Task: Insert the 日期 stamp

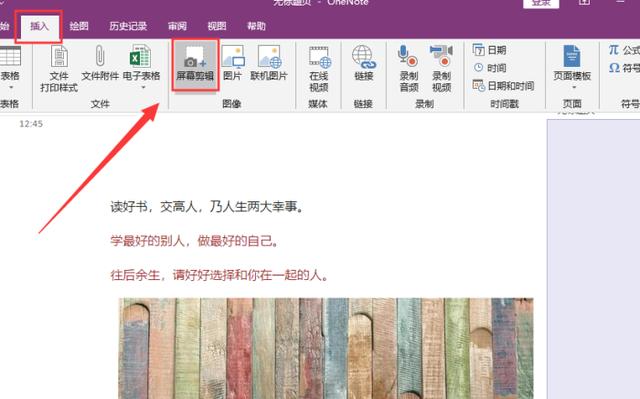Action: click(x=490, y=50)
